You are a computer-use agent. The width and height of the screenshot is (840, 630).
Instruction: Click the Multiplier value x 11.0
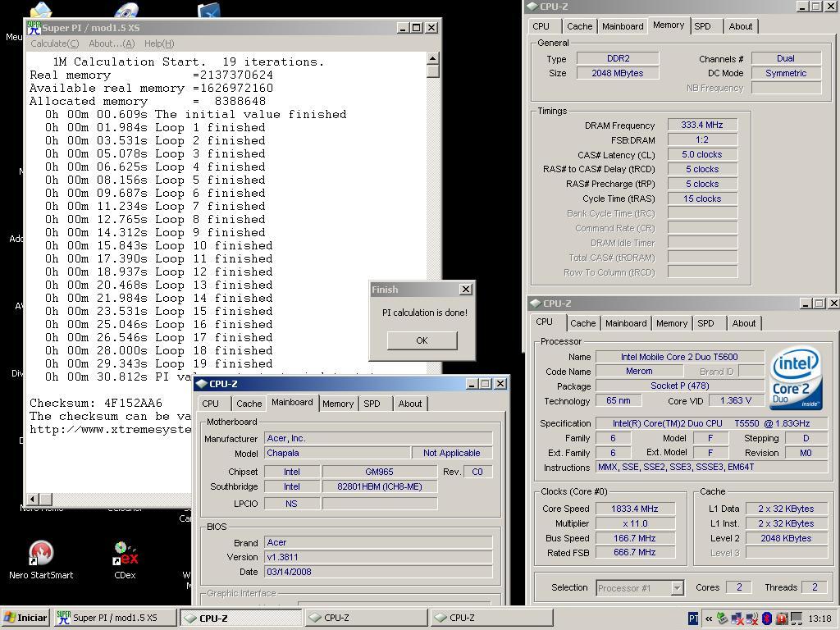click(x=635, y=523)
